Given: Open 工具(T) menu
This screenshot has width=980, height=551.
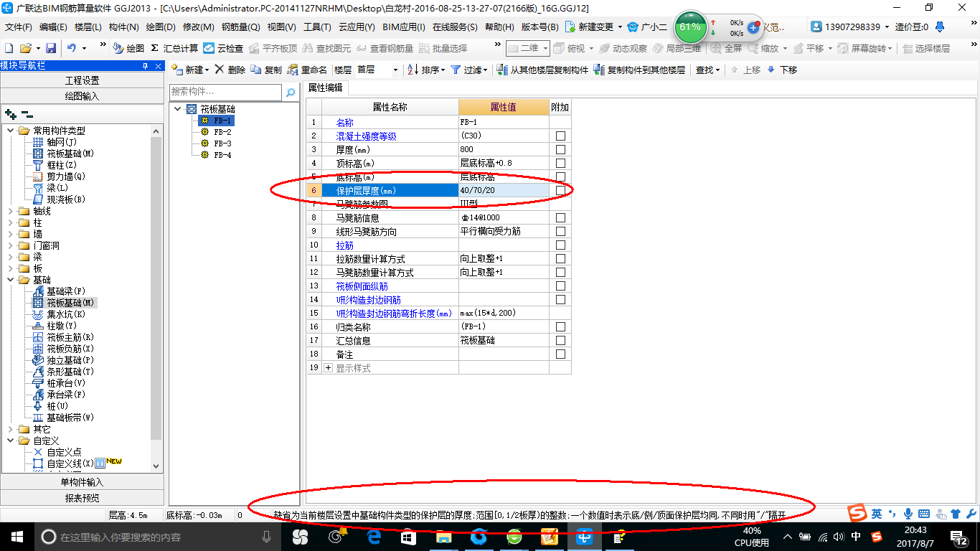Looking at the screenshot, I should 317,27.
